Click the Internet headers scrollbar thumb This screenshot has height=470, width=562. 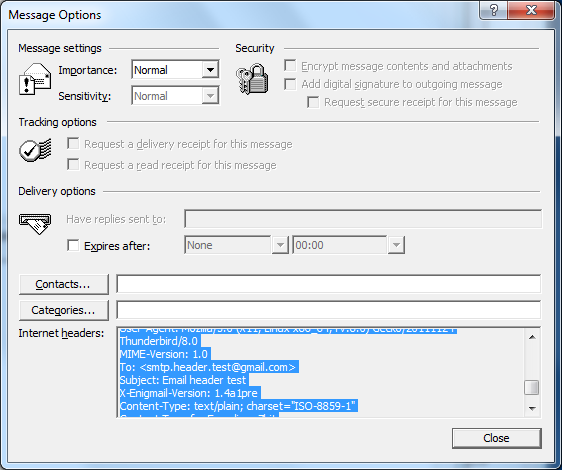click(x=532, y=388)
